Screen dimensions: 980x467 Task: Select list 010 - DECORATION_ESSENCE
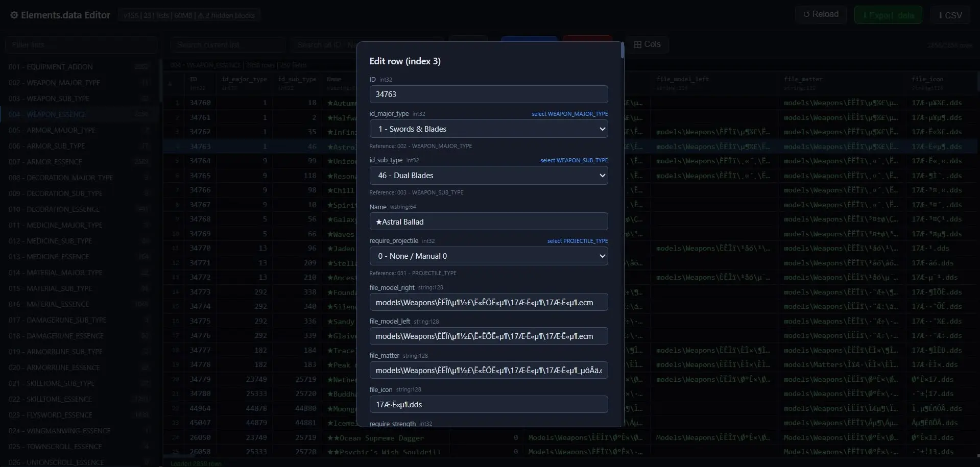click(x=79, y=209)
